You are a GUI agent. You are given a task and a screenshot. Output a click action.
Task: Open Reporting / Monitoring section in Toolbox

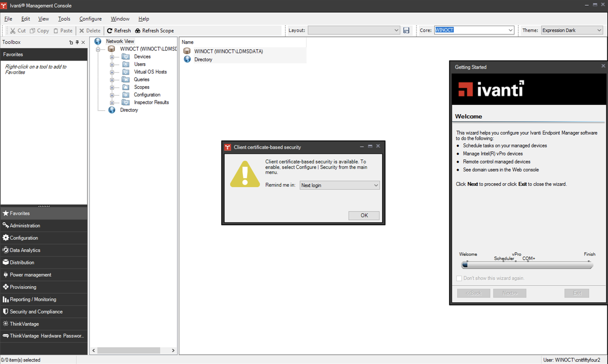click(44, 300)
